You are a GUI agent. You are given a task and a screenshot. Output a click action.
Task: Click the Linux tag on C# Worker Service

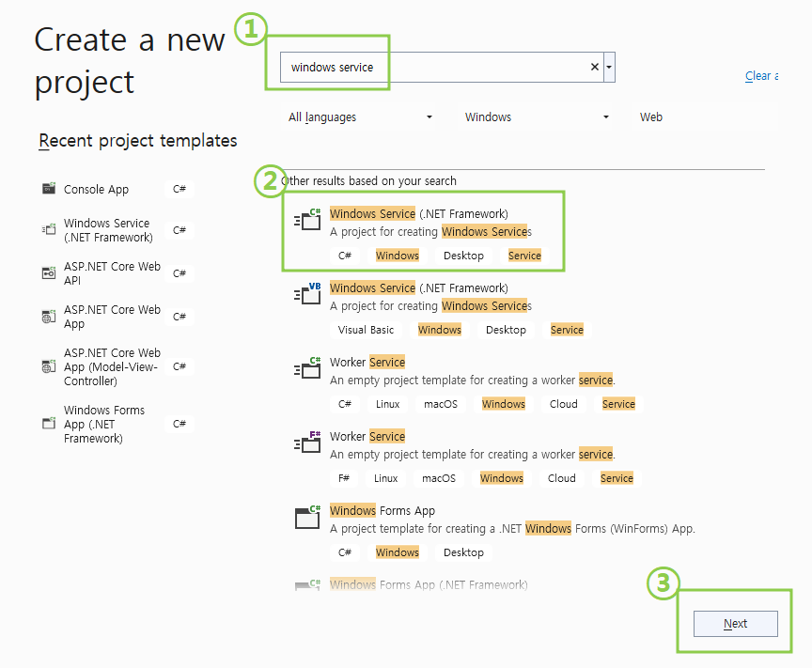pyautogui.click(x=387, y=404)
